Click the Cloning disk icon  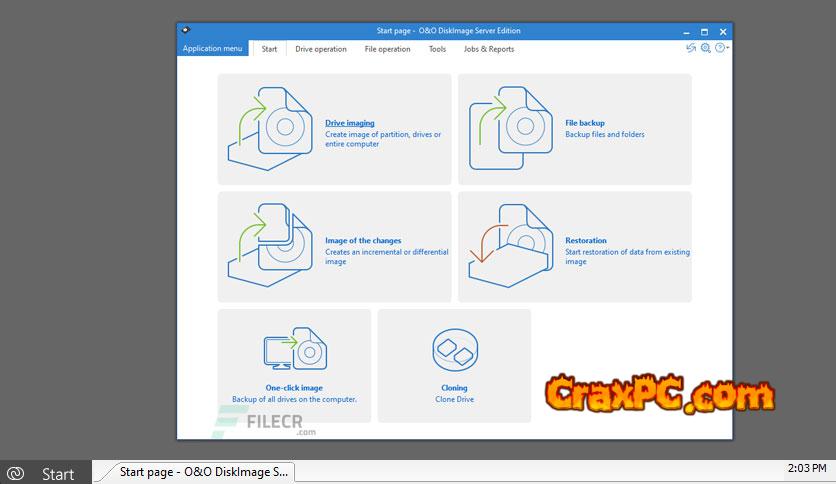tap(455, 350)
